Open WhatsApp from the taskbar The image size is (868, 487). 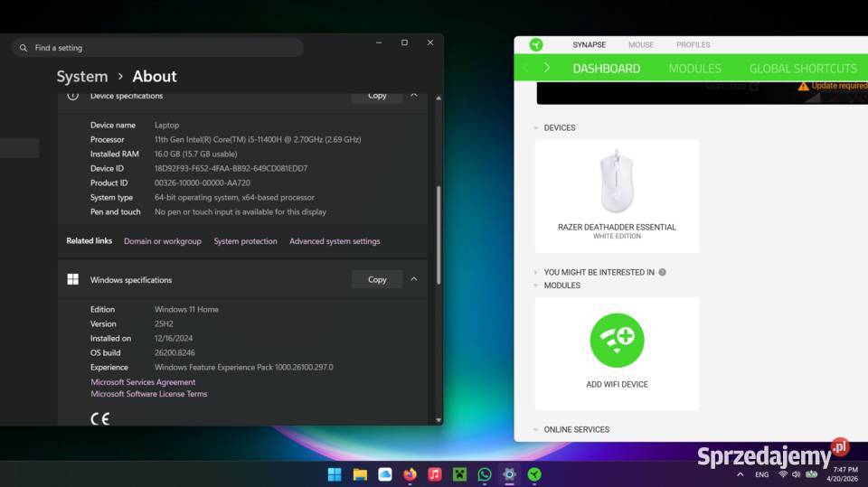coord(485,474)
